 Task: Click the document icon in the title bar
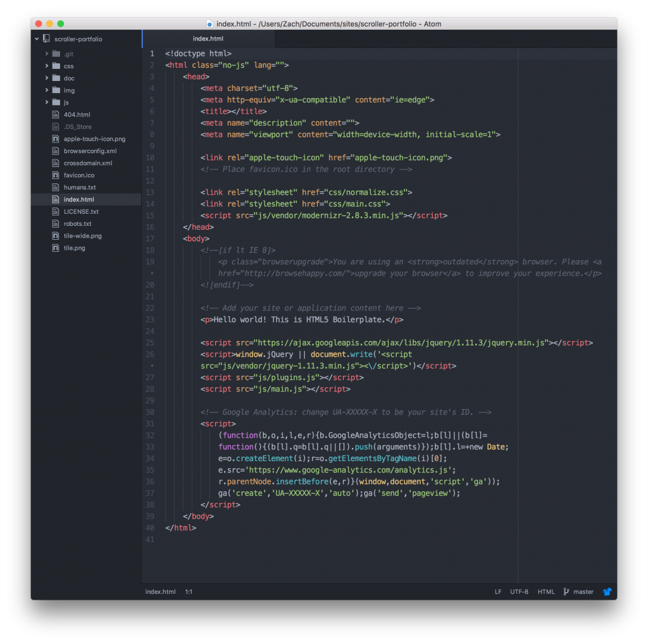(209, 24)
